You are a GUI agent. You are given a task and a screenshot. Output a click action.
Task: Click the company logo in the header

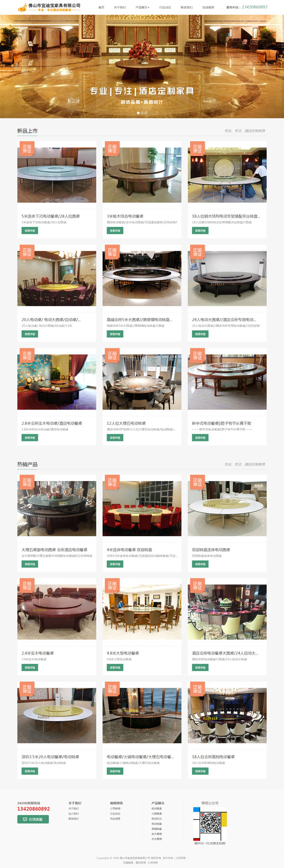coord(49,7)
